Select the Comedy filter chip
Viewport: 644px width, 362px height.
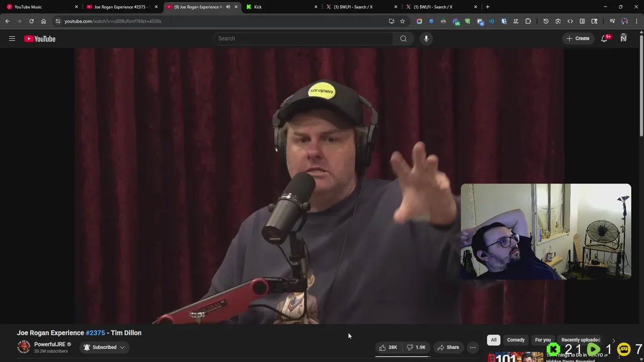click(516, 340)
